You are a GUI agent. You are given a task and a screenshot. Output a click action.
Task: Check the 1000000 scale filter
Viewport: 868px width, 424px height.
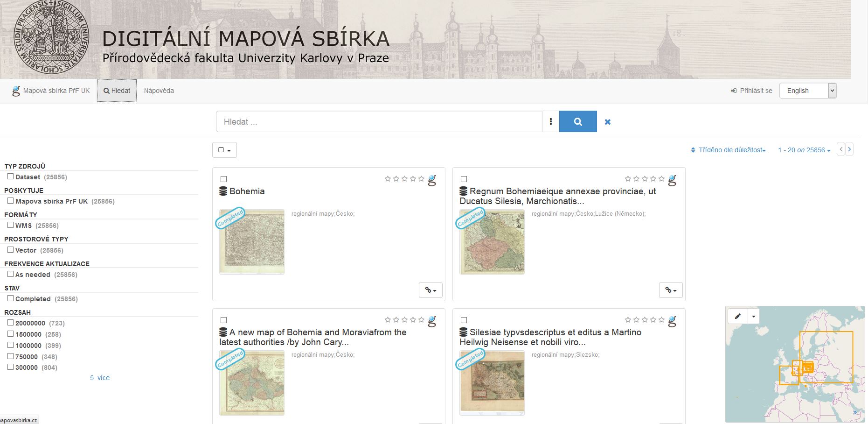click(10, 345)
